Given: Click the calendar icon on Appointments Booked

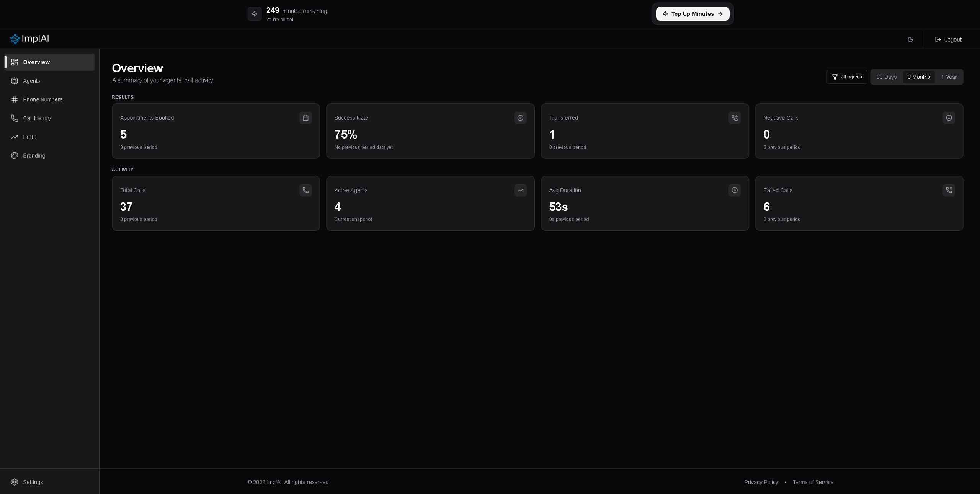Looking at the screenshot, I should [x=305, y=118].
